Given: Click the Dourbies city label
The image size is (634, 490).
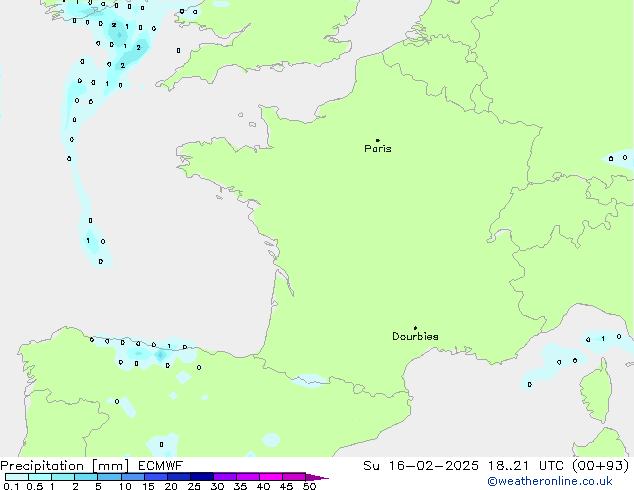Looking at the screenshot, I should point(415,336).
